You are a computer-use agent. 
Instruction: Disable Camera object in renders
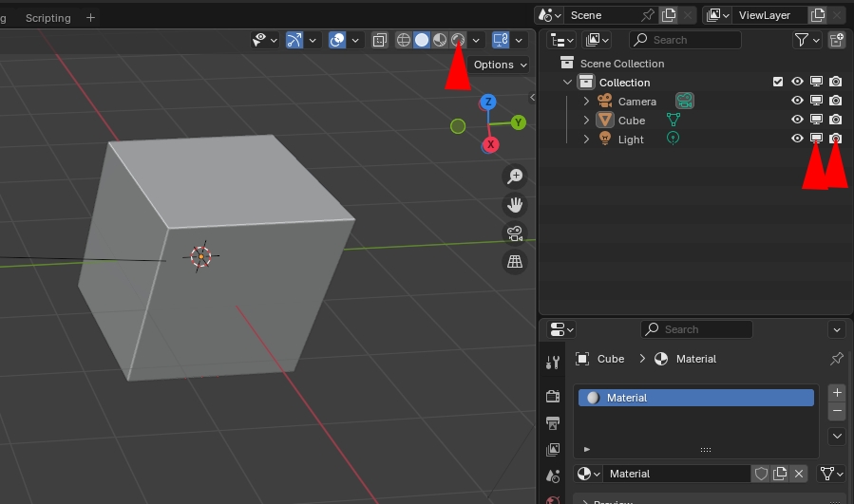pyautogui.click(x=835, y=102)
